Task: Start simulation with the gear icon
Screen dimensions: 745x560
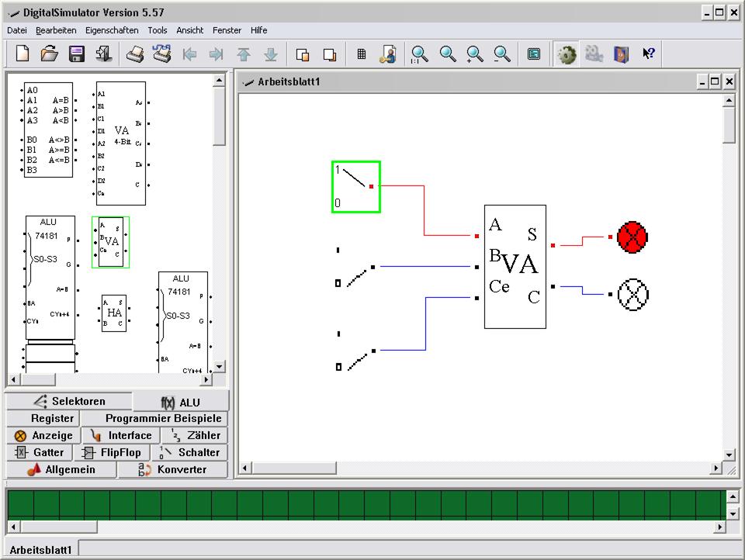Action: (x=567, y=54)
